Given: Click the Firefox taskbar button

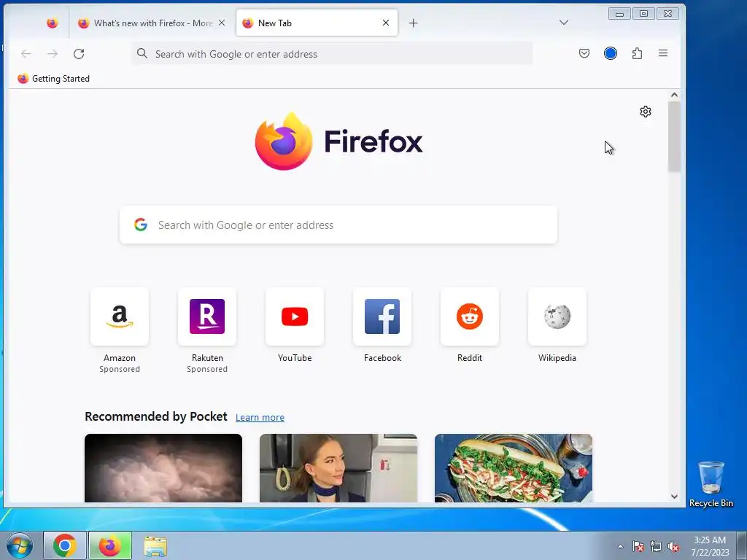Looking at the screenshot, I should pos(110,545).
